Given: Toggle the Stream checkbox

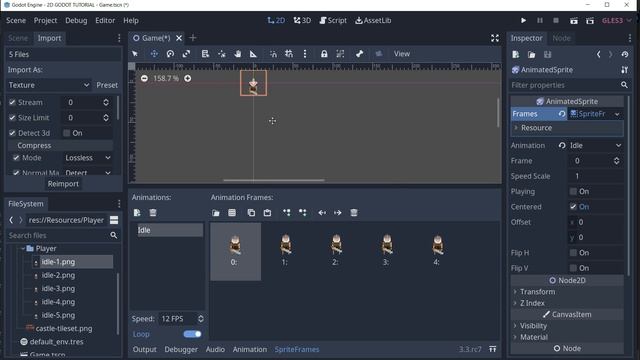Looking at the screenshot, I should [x=12, y=102].
